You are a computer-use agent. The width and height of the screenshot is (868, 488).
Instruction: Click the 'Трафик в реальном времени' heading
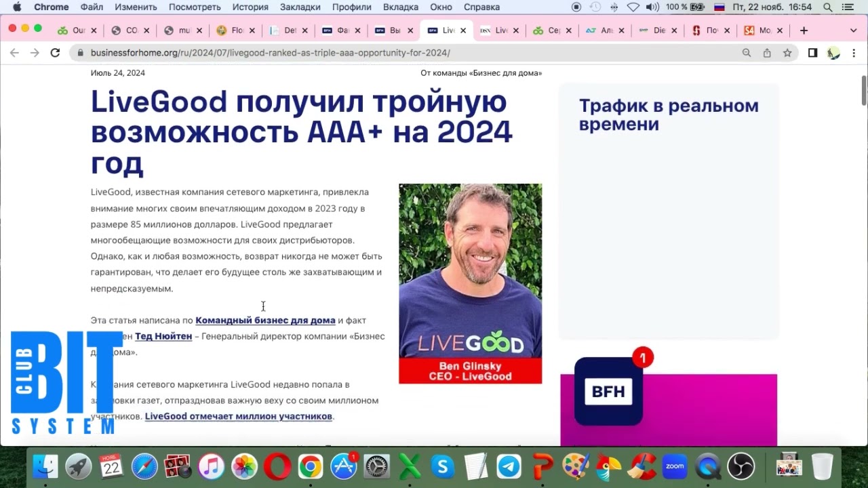pos(669,115)
